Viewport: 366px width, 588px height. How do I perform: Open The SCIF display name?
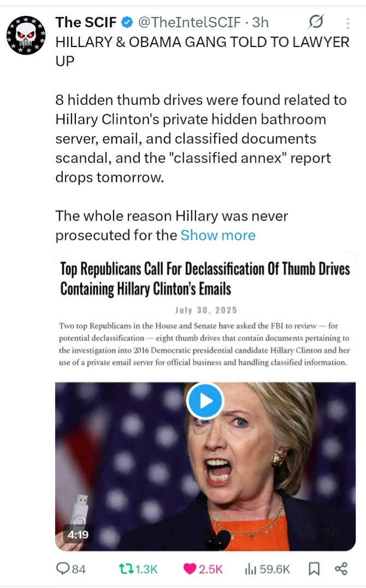[86, 22]
